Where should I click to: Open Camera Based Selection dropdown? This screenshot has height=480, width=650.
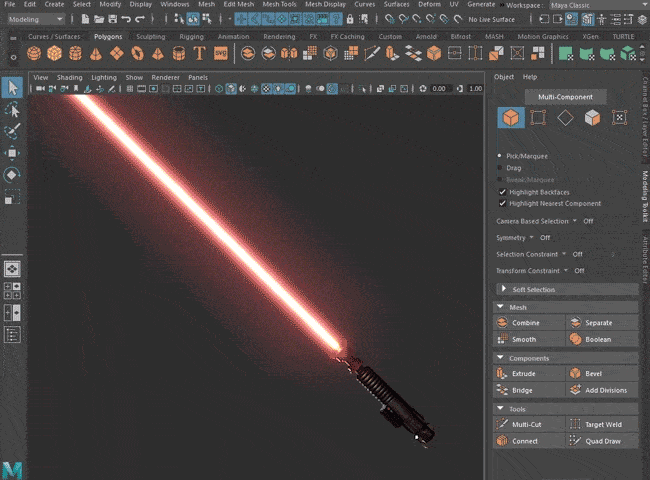pos(575,221)
